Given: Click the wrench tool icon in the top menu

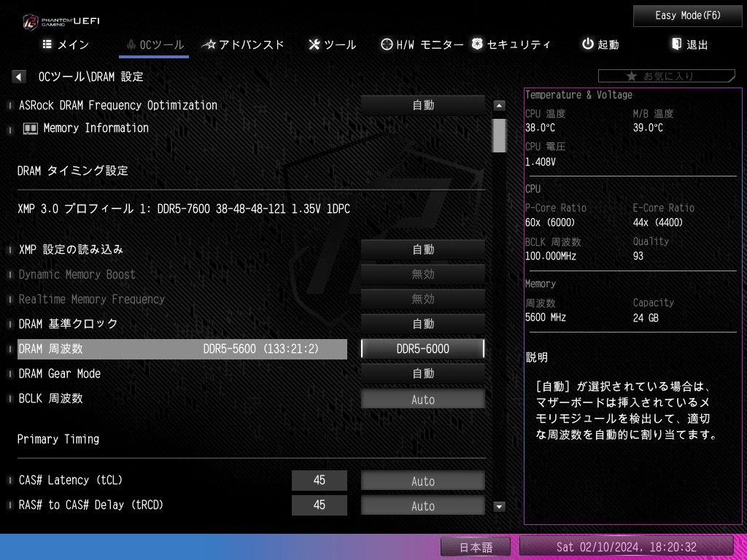Looking at the screenshot, I should coord(314,44).
